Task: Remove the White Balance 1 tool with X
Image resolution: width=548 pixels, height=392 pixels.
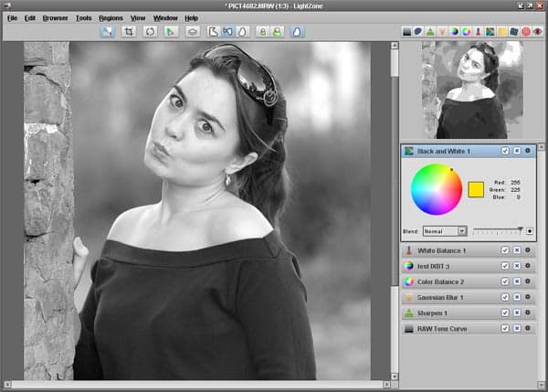Action: (517, 250)
